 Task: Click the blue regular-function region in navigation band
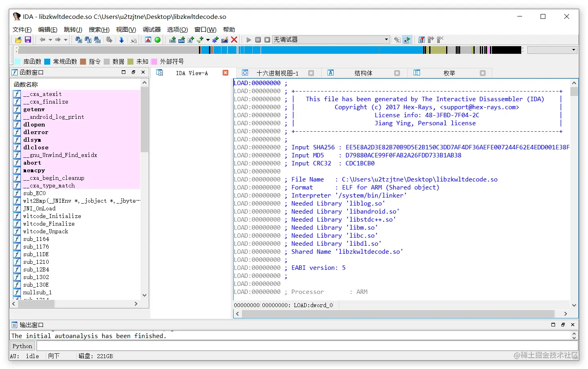[342, 50]
